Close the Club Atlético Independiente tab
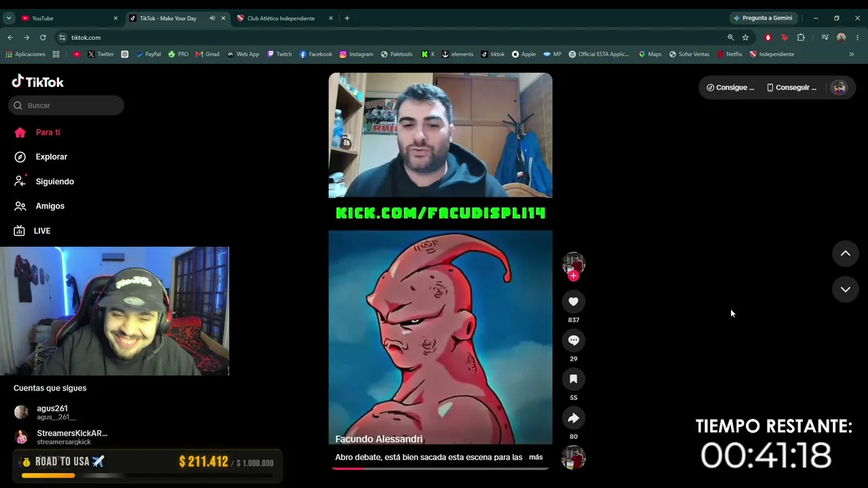 (x=331, y=18)
